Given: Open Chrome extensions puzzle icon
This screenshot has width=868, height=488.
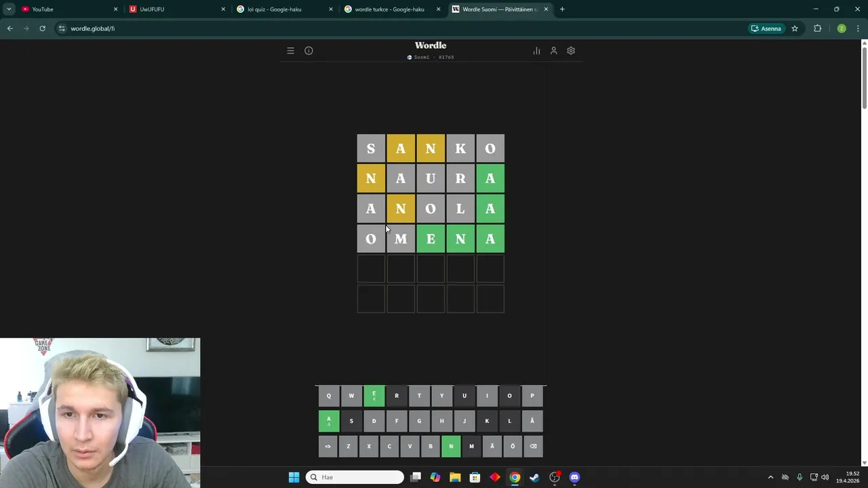Looking at the screenshot, I should point(817,28).
